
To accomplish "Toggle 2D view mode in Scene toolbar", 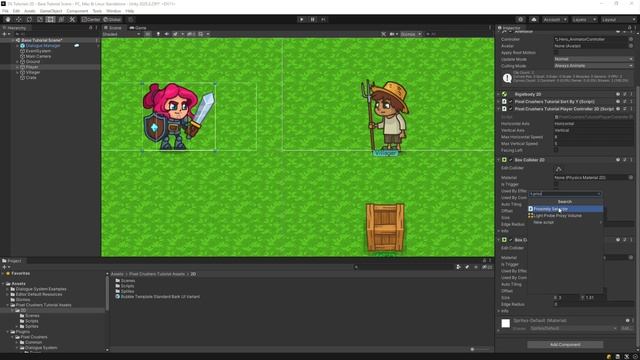I will coord(148,34).
